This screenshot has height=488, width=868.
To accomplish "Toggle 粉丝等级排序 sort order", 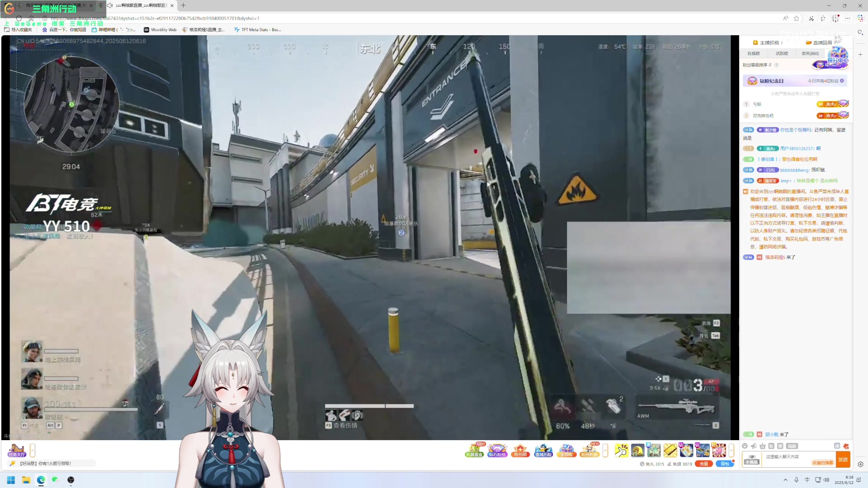I will point(757,65).
